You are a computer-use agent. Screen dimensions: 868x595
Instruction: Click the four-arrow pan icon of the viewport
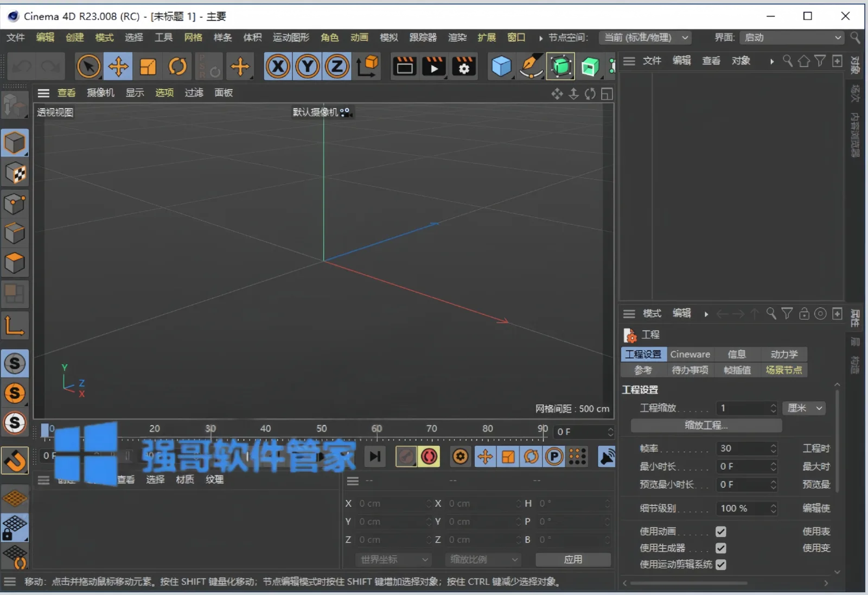click(557, 94)
